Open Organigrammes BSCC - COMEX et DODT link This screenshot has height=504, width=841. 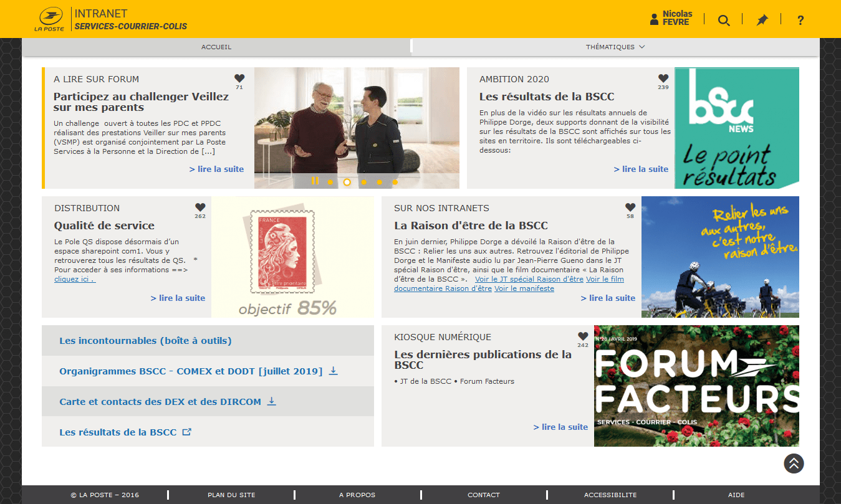point(191,371)
